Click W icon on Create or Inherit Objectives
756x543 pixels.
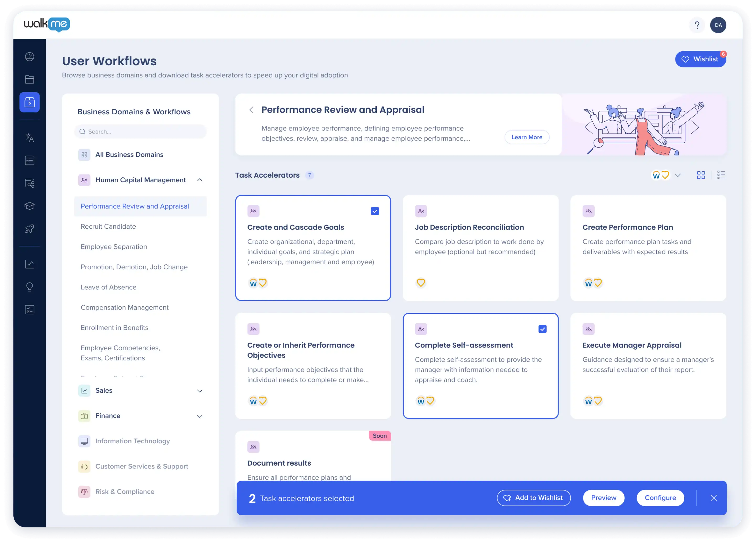[253, 401]
